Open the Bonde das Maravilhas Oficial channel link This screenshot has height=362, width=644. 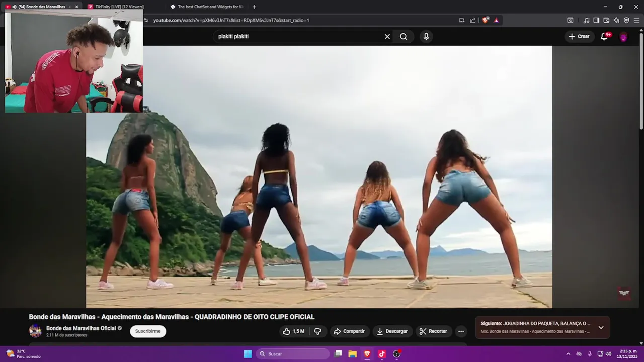tap(81, 328)
